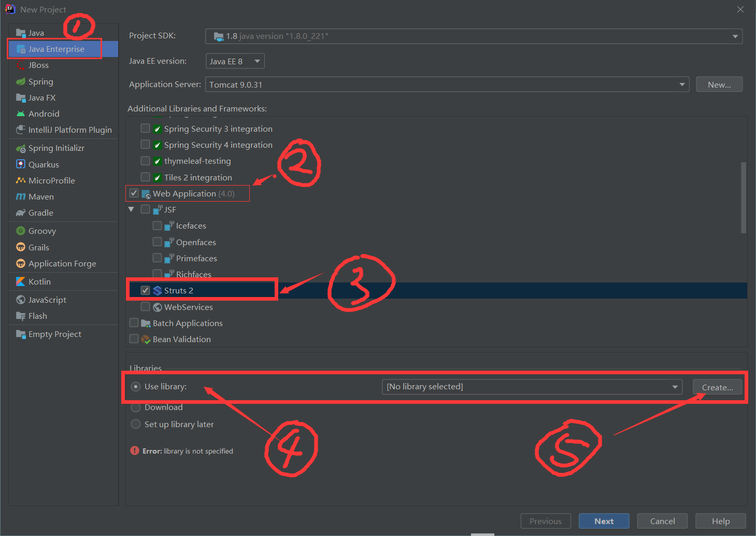
Task: Select the Empty Project icon
Action: point(21,334)
